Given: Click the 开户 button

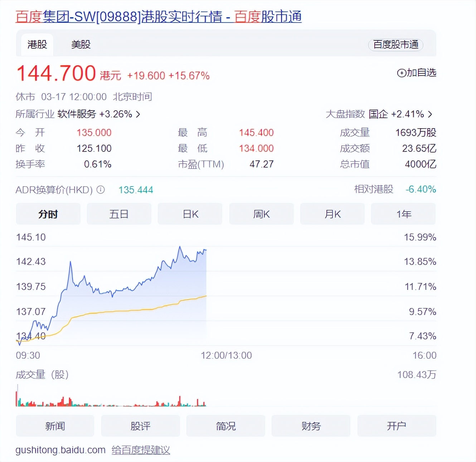Looking at the screenshot, I should (x=397, y=426).
